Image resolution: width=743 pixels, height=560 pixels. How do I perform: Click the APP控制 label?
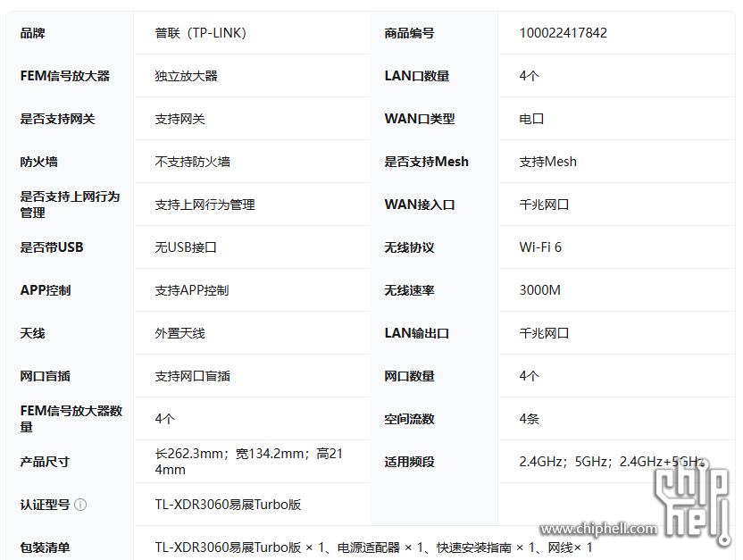pos(45,290)
